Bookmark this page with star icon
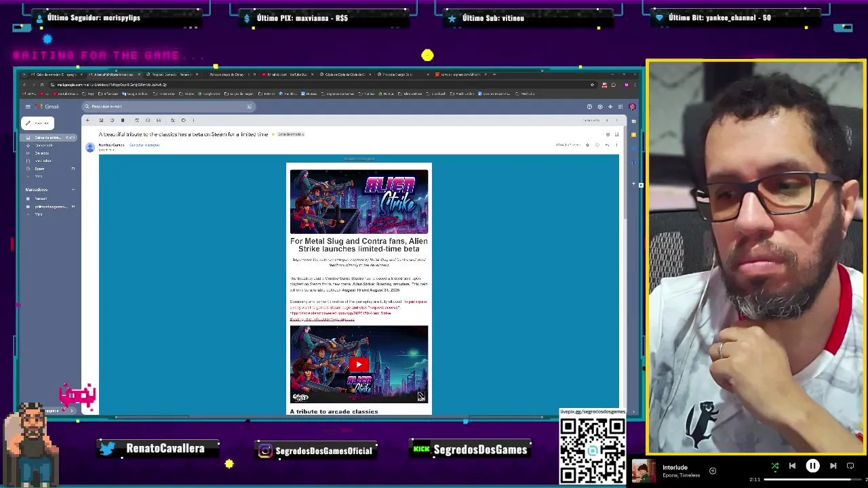Viewport: 868px width, 488px height. [x=592, y=85]
